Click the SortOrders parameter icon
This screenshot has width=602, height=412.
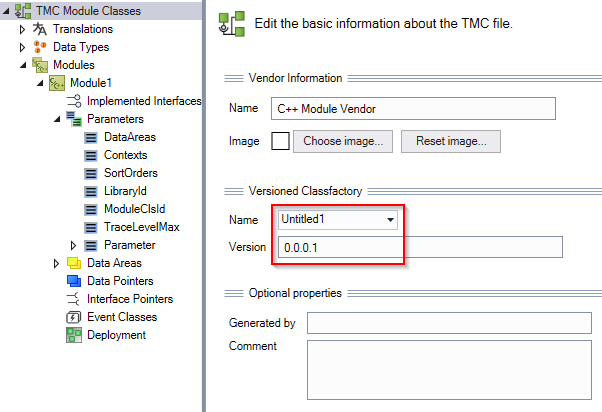pos(91,173)
